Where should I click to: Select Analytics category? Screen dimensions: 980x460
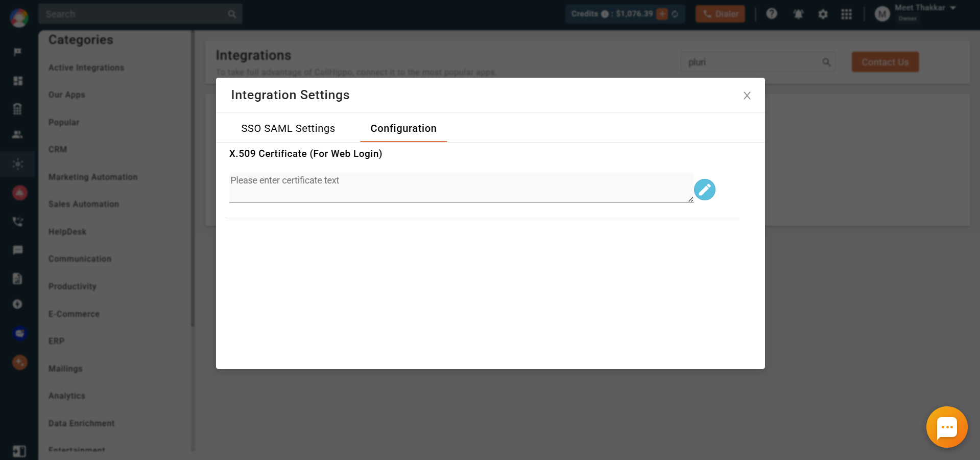(67, 396)
